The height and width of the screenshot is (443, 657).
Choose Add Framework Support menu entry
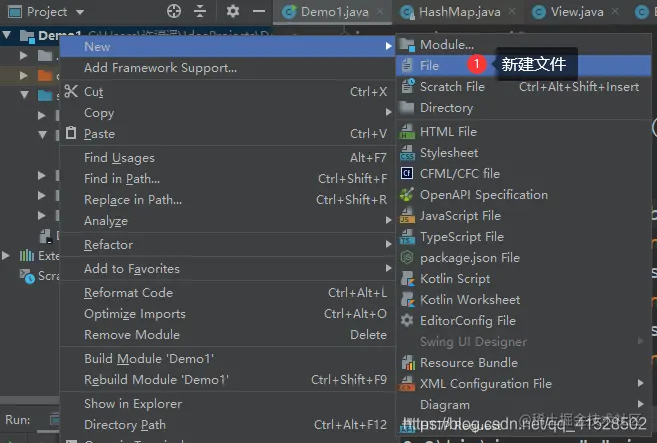click(x=228, y=67)
